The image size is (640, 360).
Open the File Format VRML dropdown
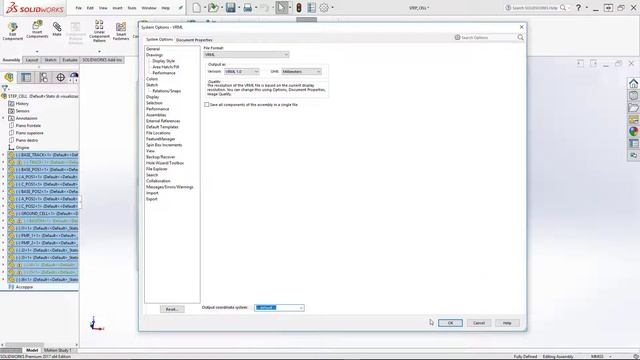coord(247,54)
